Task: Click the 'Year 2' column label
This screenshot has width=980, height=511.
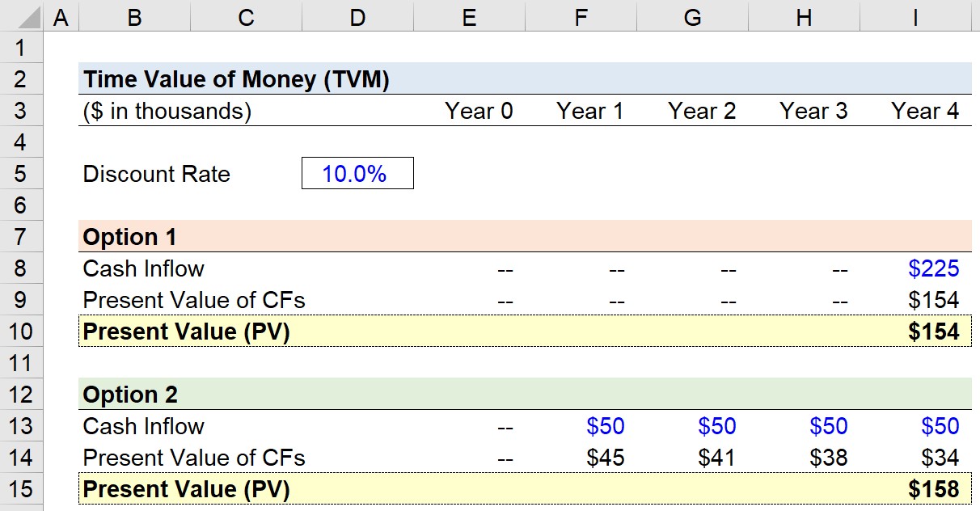Action: (x=702, y=111)
